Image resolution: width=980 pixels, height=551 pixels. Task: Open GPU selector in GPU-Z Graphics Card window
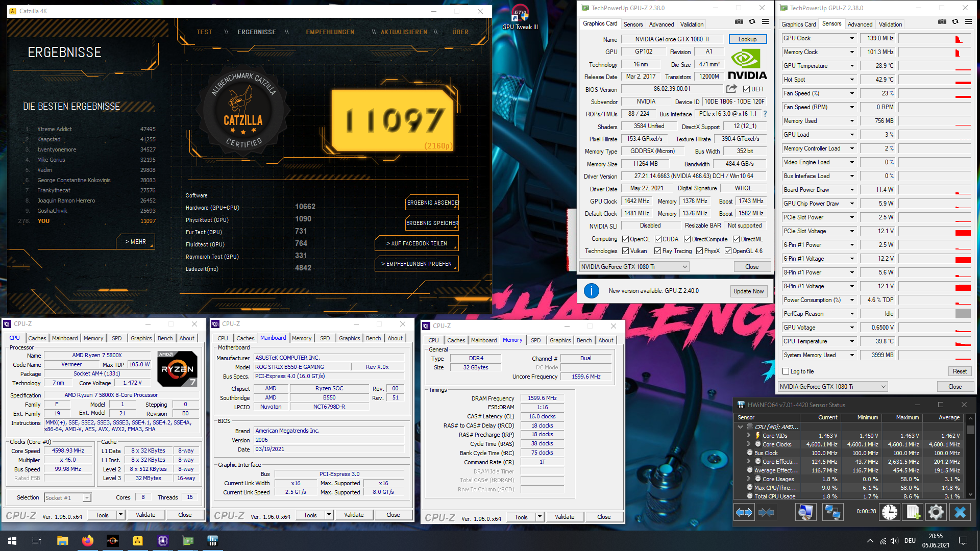(x=634, y=267)
